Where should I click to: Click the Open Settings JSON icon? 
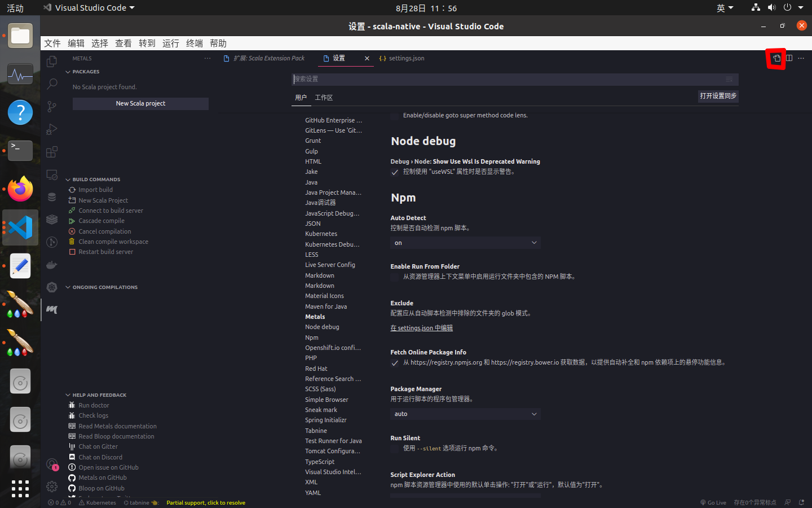(x=776, y=58)
